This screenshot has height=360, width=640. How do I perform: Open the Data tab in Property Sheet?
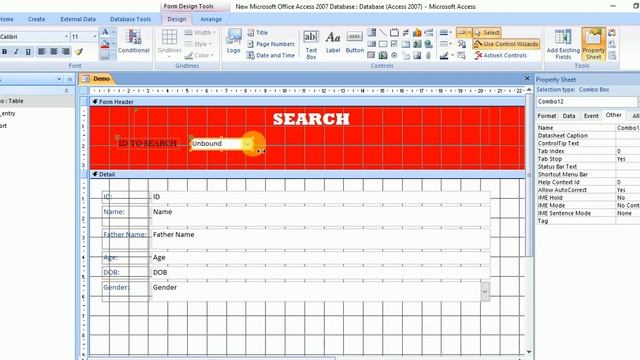tap(569, 116)
